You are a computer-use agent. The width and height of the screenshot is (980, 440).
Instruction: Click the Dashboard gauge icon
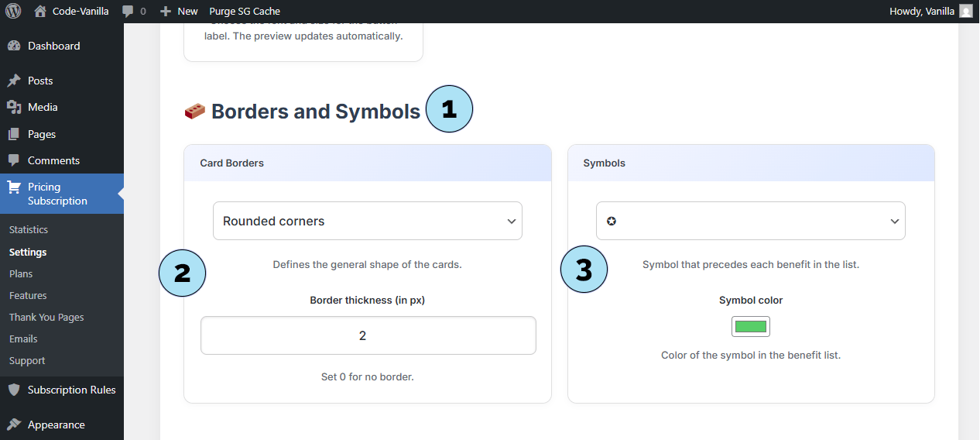coord(14,46)
